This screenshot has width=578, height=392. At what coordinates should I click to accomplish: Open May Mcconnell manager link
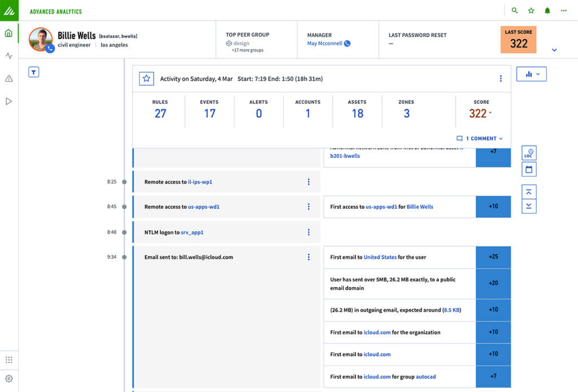(x=325, y=43)
